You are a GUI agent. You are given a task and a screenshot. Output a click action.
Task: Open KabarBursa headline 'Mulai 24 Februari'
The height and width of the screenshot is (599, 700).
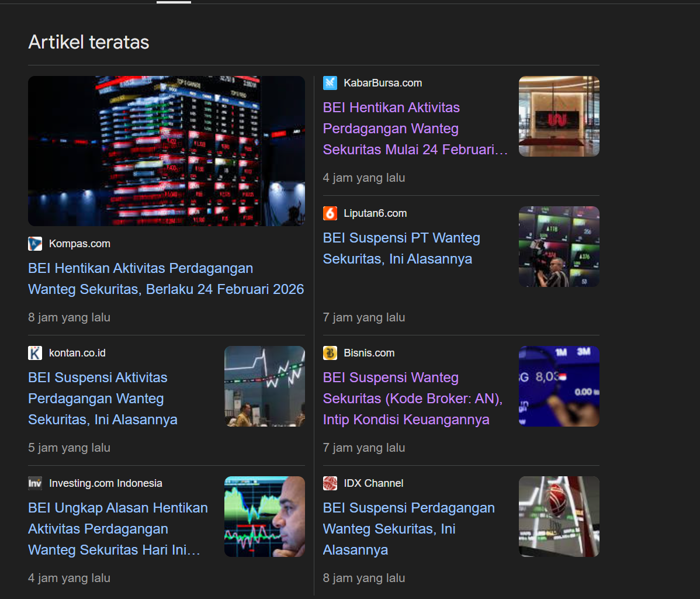click(x=415, y=129)
